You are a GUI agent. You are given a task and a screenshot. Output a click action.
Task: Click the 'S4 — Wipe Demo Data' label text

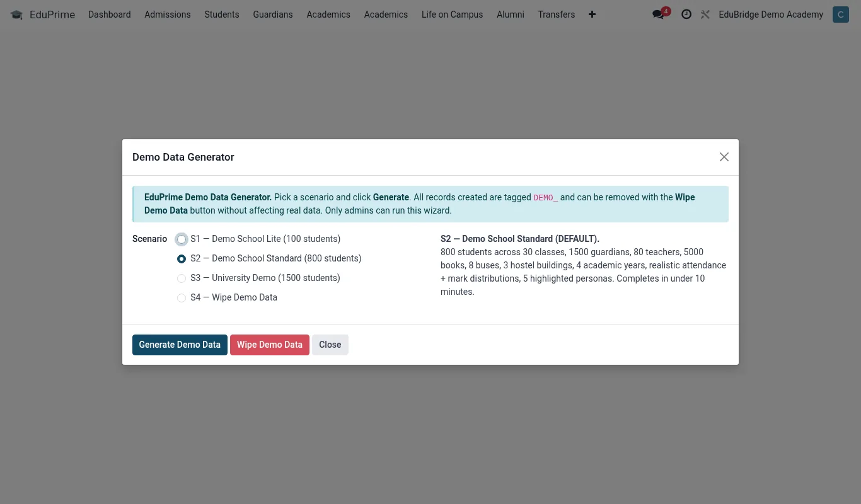pos(234,297)
